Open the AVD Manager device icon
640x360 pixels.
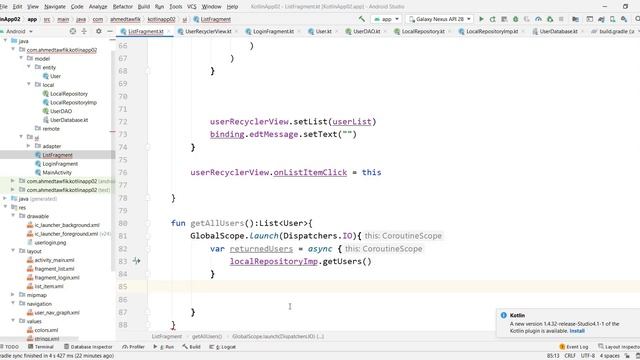(x=613, y=19)
